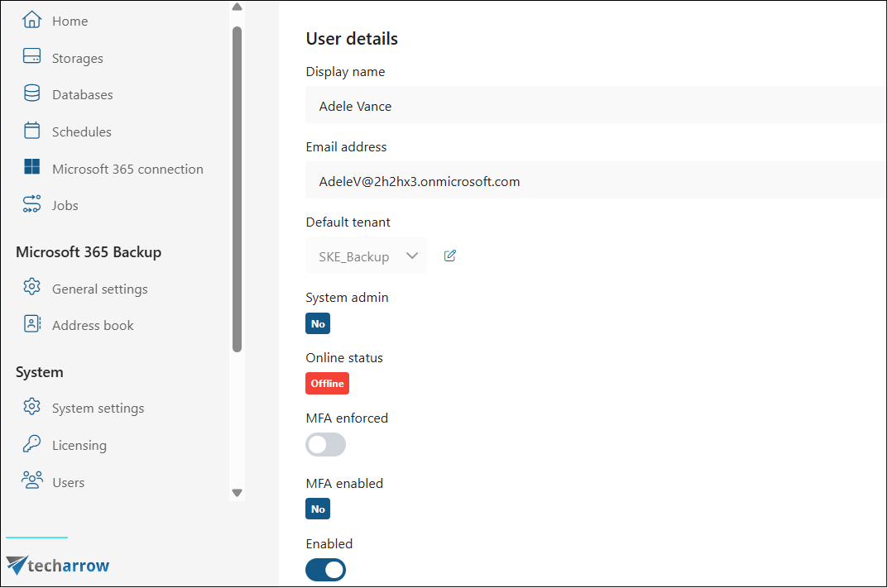Open Address book label
The image size is (888, 588).
pos(93,325)
